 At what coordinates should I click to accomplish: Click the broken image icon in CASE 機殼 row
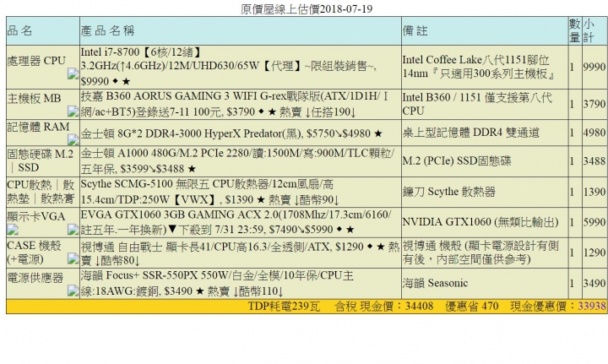coord(73,258)
